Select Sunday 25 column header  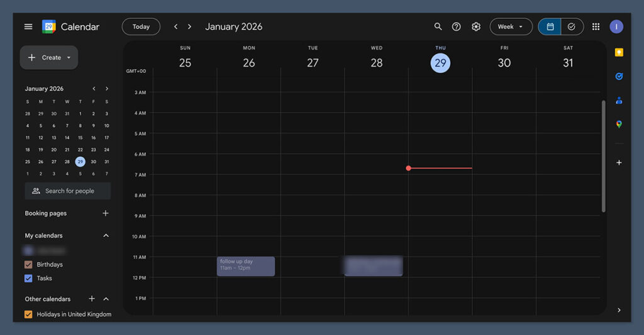(185, 63)
